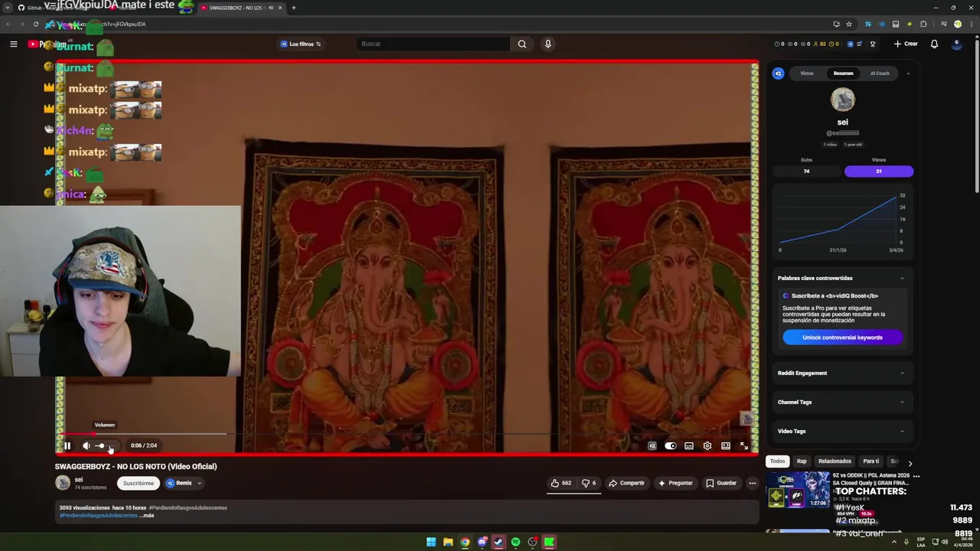The height and width of the screenshot is (551, 980).
Task: Click the Suscribirme button
Action: pyautogui.click(x=138, y=483)
